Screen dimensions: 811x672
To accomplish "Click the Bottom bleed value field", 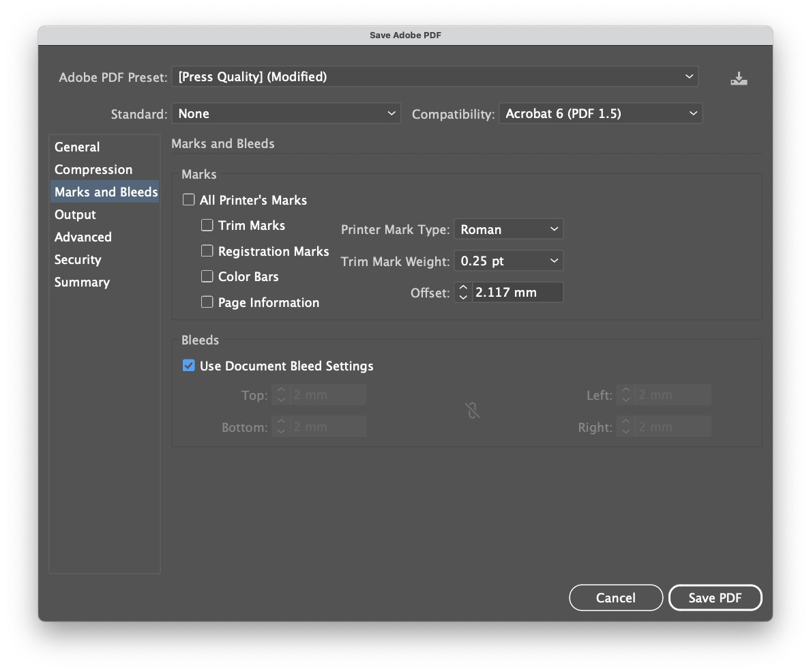I will point(329,427).
